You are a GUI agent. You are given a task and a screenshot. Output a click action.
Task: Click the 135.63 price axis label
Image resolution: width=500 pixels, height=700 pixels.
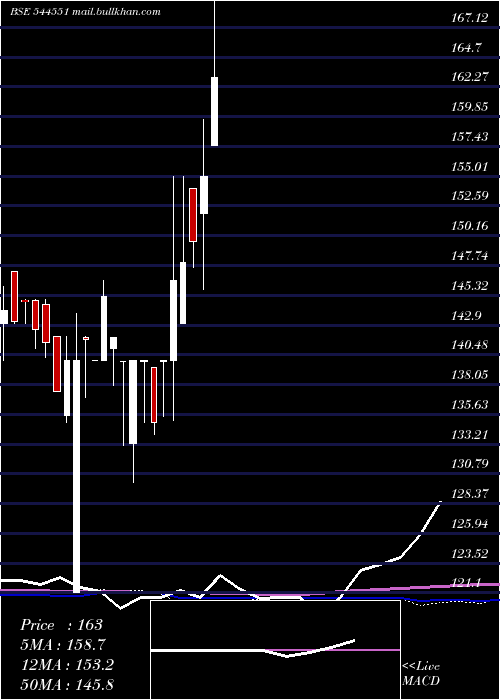(469, 405)
